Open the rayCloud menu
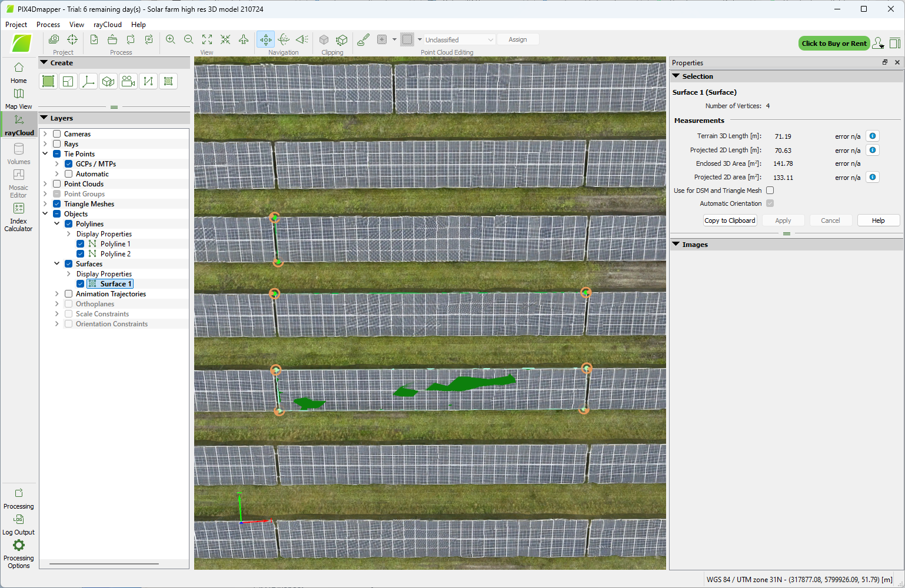 pos(107,25)
